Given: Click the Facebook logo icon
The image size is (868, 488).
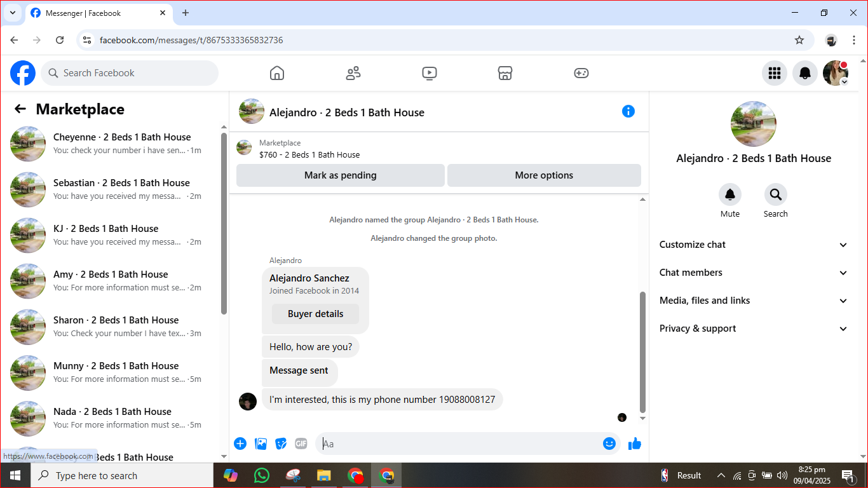Looking at the screenshot, I should (23, 73).
